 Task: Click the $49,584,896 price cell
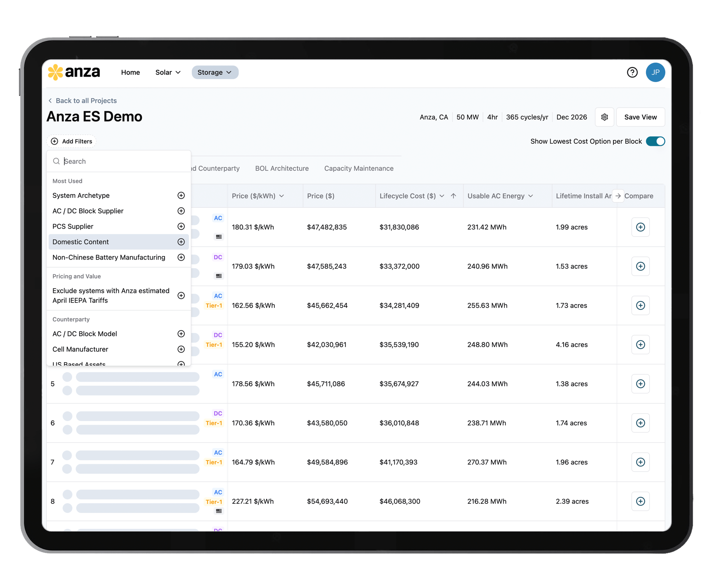(x=327, y=462)
